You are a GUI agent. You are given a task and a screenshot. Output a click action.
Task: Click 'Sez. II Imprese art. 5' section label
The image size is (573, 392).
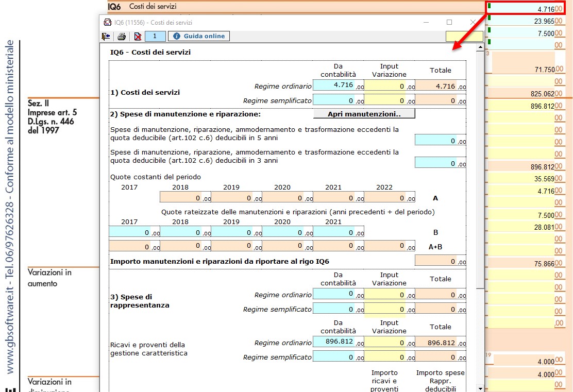pos(52,116)
